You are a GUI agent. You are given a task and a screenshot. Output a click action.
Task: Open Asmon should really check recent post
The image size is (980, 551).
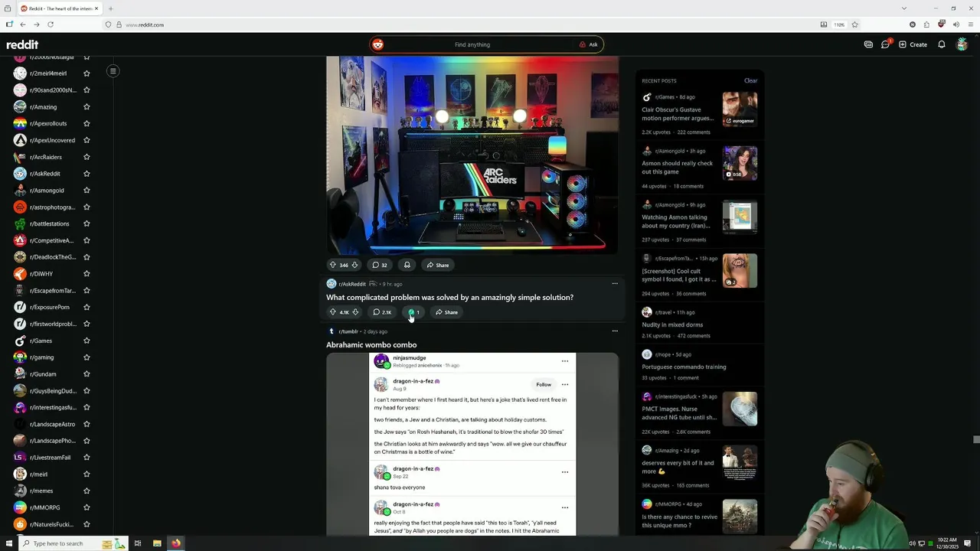click(677, 168)
